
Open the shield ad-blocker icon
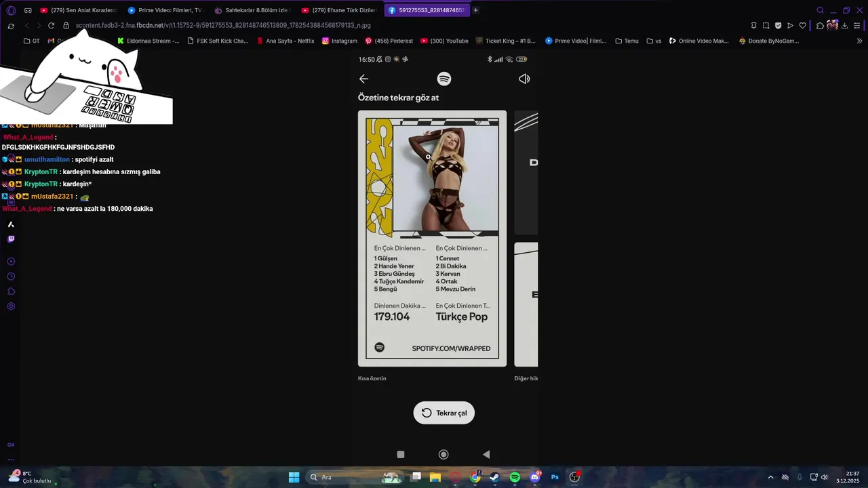point(778,26)
